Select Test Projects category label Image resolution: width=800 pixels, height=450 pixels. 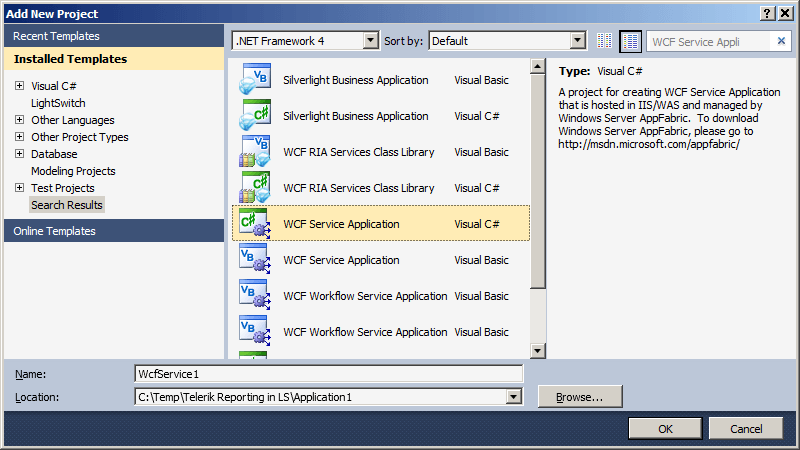click(63, 188)
